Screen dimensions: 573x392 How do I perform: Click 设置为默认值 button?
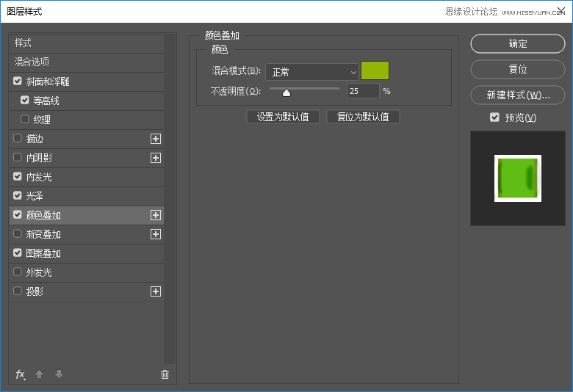[284, 117]
